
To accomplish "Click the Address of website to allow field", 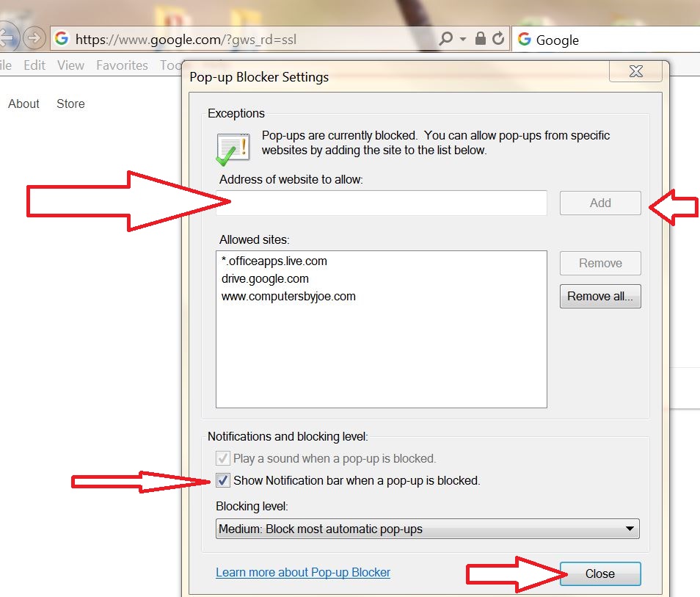I will 382,203.
